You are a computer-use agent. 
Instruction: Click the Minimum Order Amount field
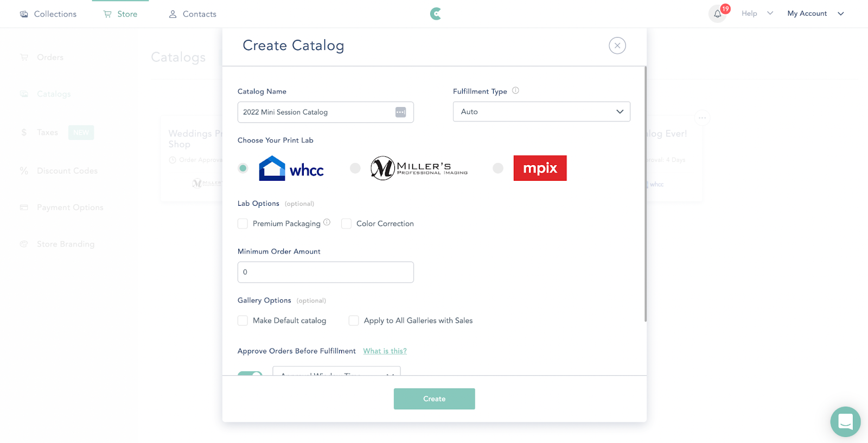325,272
